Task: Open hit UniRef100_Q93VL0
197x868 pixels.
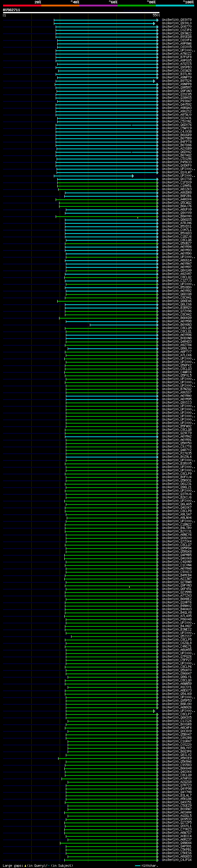Action: [x=177, y=23]
